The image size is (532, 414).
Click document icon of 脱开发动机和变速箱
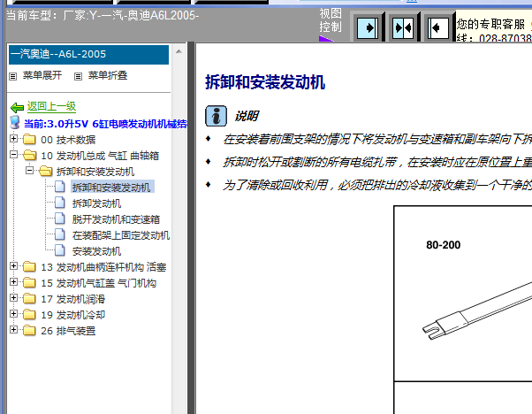[x=60, y=218]
